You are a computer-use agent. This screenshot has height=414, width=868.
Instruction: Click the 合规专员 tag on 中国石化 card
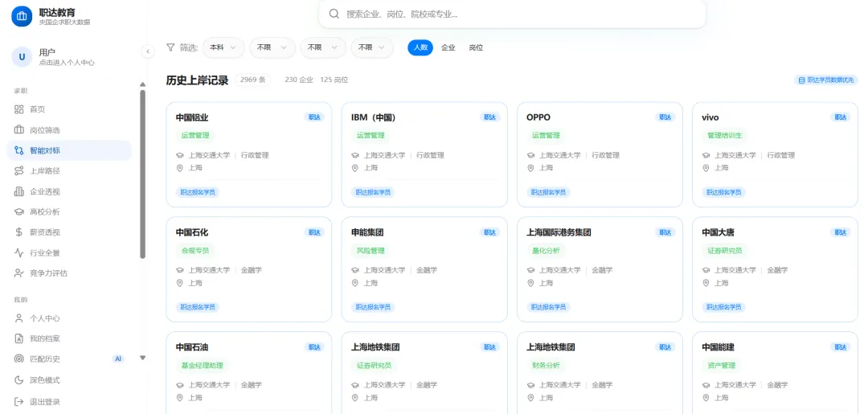pyautogui.click(x=194, y=250)
